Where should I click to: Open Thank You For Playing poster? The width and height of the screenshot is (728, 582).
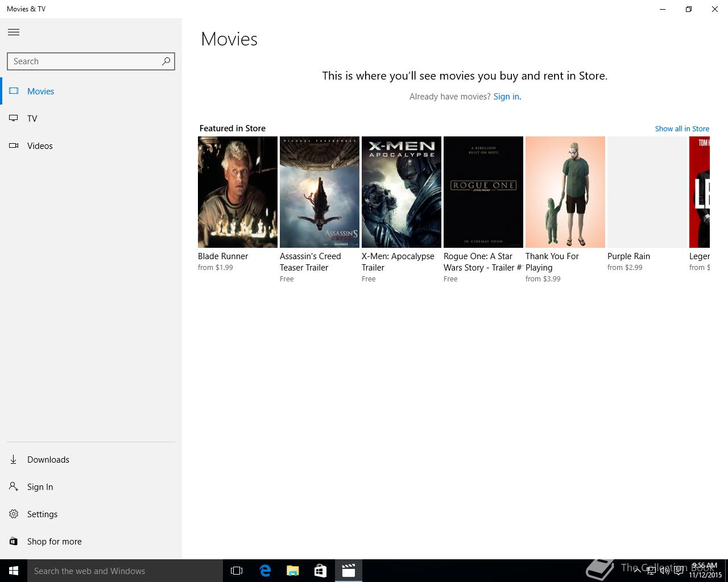pos(565,192)
